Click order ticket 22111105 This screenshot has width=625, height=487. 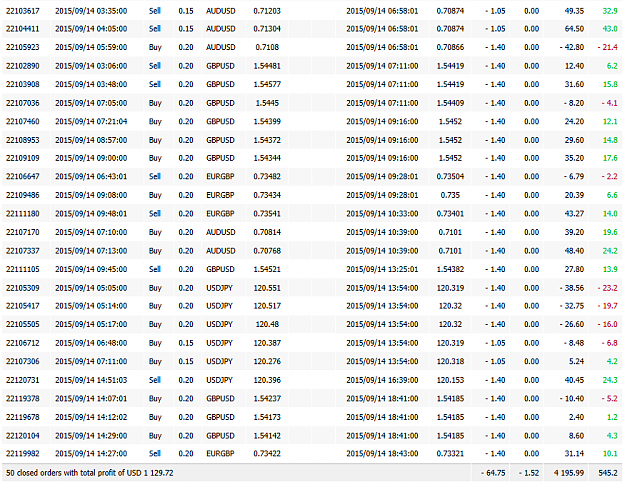click(x=23, y=269)
